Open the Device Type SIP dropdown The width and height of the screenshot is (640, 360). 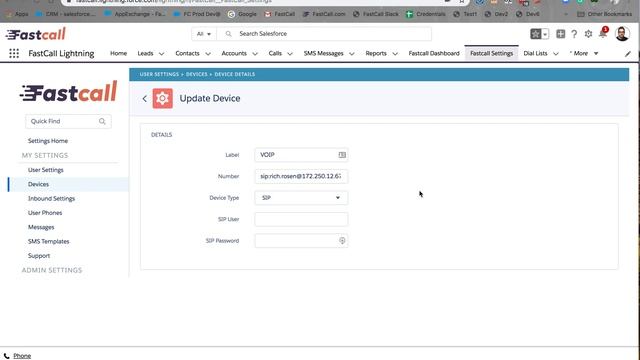[x=301, y=198]
